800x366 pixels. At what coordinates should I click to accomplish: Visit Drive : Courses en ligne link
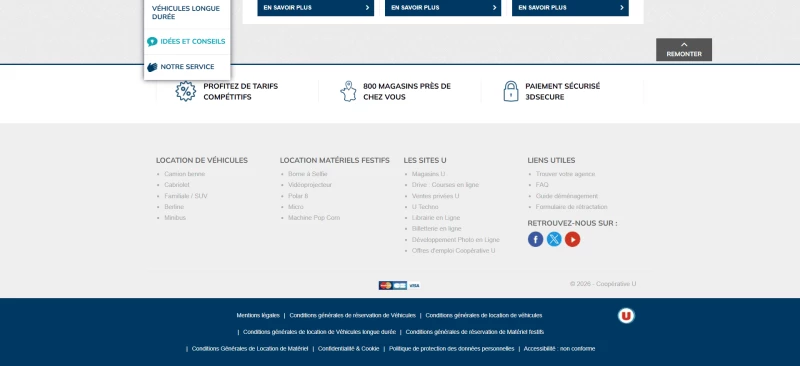point(445,185)
